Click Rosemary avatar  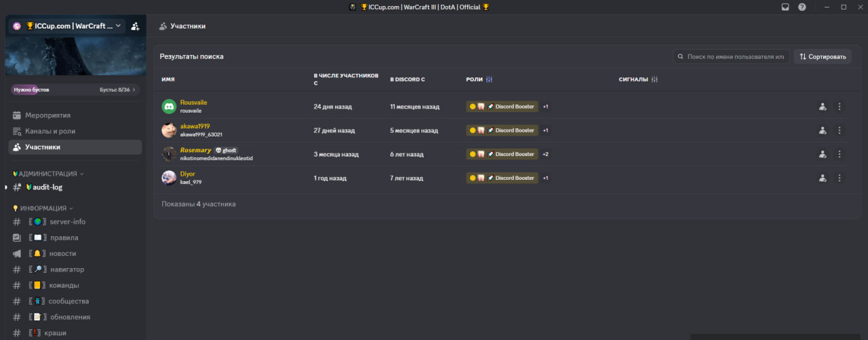[x=169, y=154]
